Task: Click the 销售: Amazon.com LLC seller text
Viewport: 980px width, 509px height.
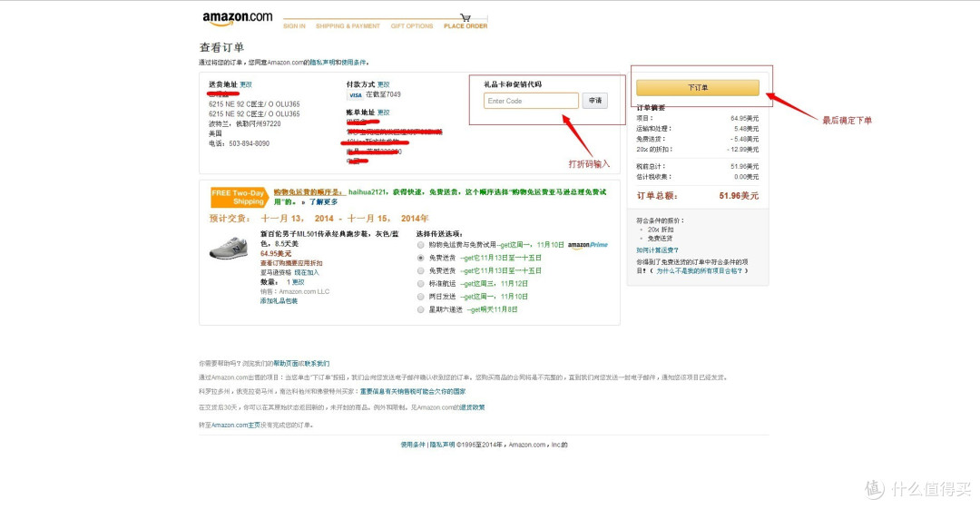Action: (x=294, y=291)
